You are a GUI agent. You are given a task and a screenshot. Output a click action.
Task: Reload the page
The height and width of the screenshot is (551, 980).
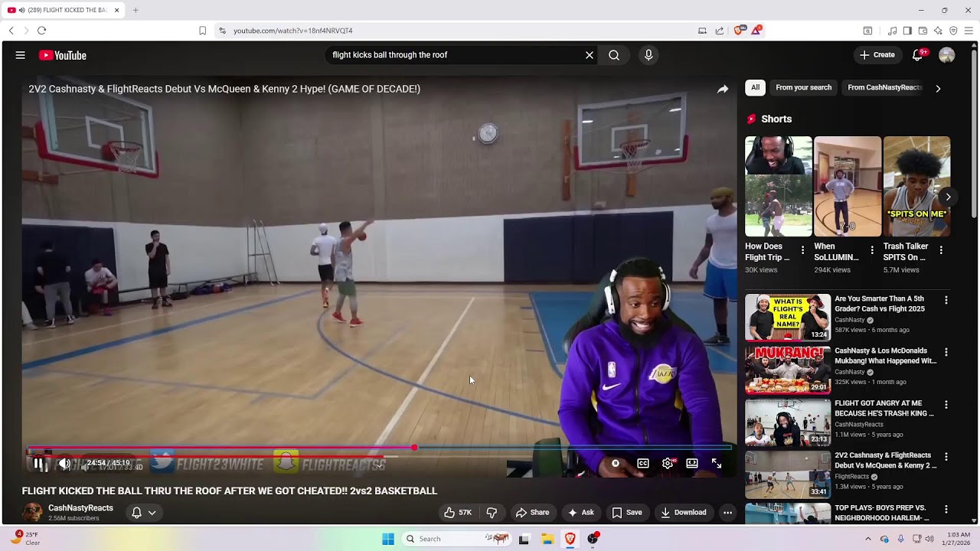pyautogui.click(x=41, y=31)
